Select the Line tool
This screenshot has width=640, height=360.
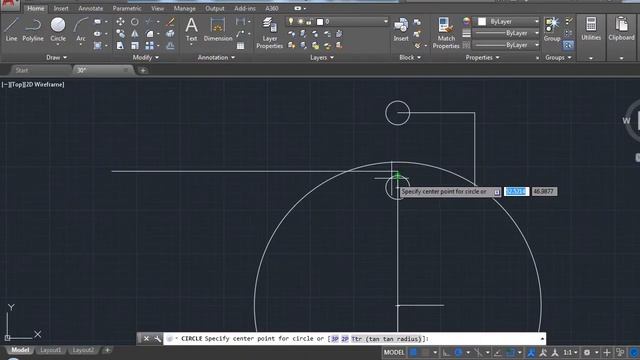(11, 29)
